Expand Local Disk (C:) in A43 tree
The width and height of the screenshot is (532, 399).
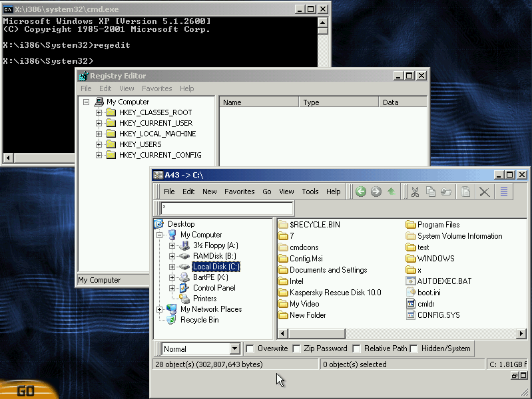pyautogui.click(x=172, y=267)
